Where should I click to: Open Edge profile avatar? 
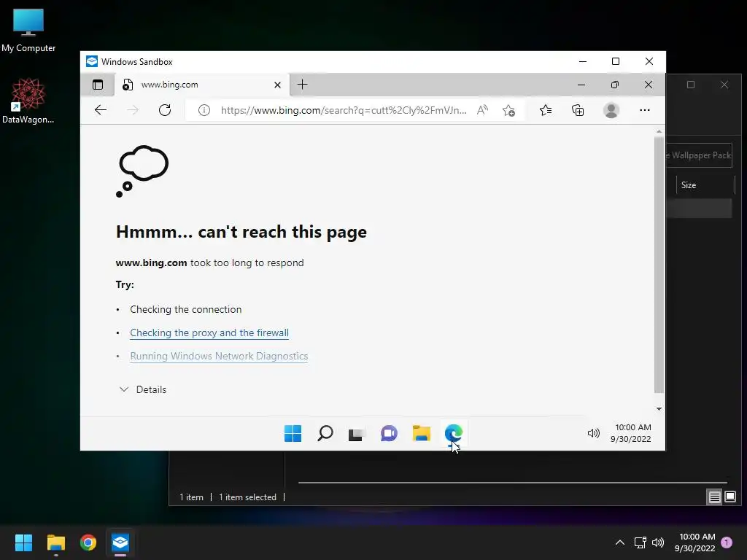(x=611, y=111)
